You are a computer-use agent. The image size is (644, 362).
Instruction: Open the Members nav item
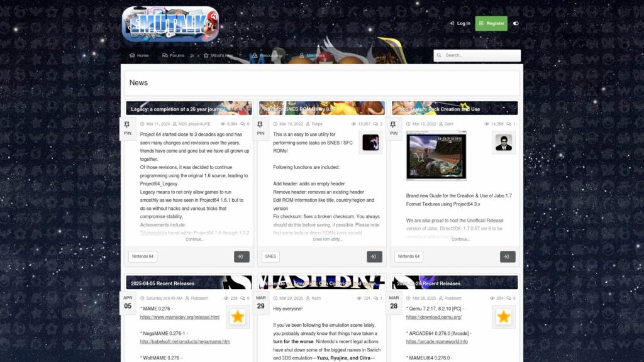click(312, 55)
